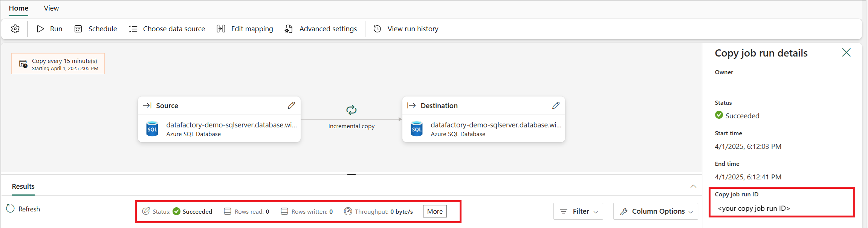Switch to the View tab
Screen dimensions: 868x228
(x=51, y=8)
